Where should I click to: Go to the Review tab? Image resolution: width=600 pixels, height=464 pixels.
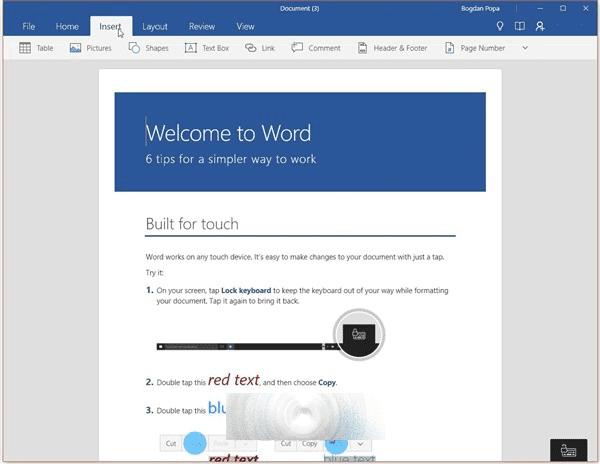[202, 26]
